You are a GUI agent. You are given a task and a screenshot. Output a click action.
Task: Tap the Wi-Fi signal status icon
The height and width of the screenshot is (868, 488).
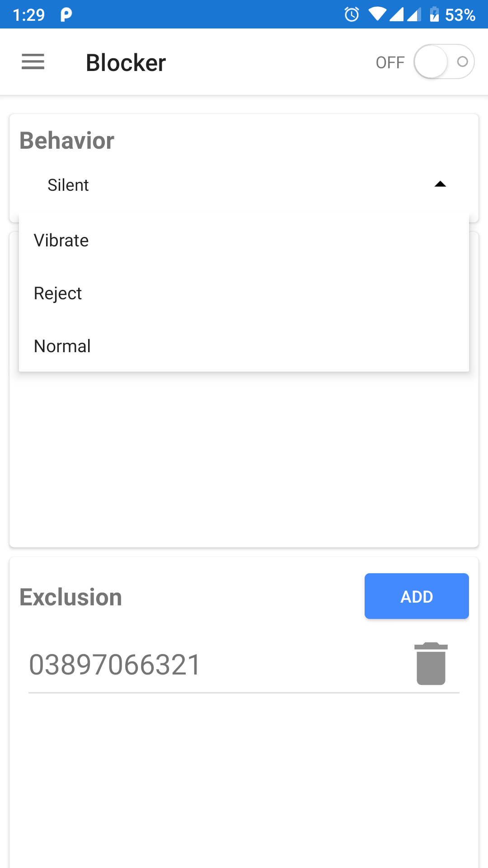click(x=377, y=14)
